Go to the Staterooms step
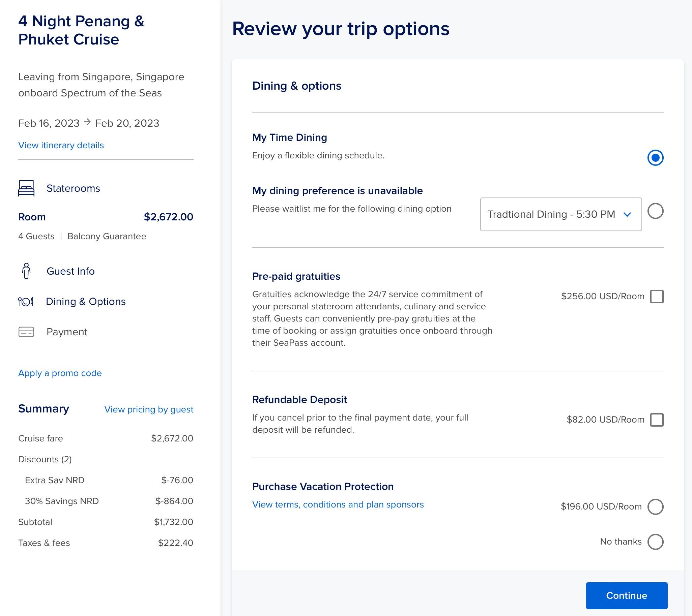The height and width of the screenshot is (616, 692). [73, 188]
